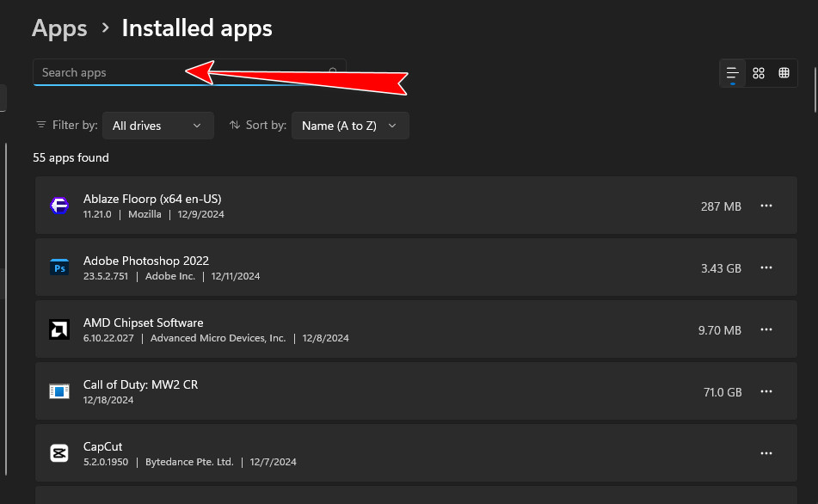Switch to grid view layout
Screen dimensions: 818x504
759,73
